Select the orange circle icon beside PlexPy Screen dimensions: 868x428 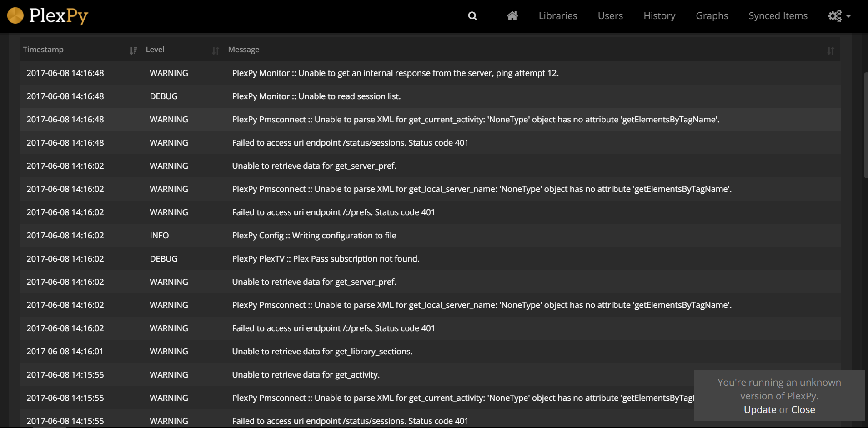(x=15, y=15)
